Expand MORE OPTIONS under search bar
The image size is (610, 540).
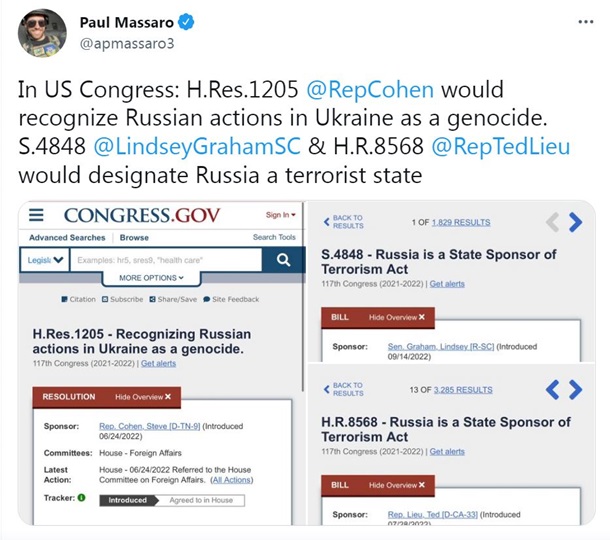tap(151, 278)
